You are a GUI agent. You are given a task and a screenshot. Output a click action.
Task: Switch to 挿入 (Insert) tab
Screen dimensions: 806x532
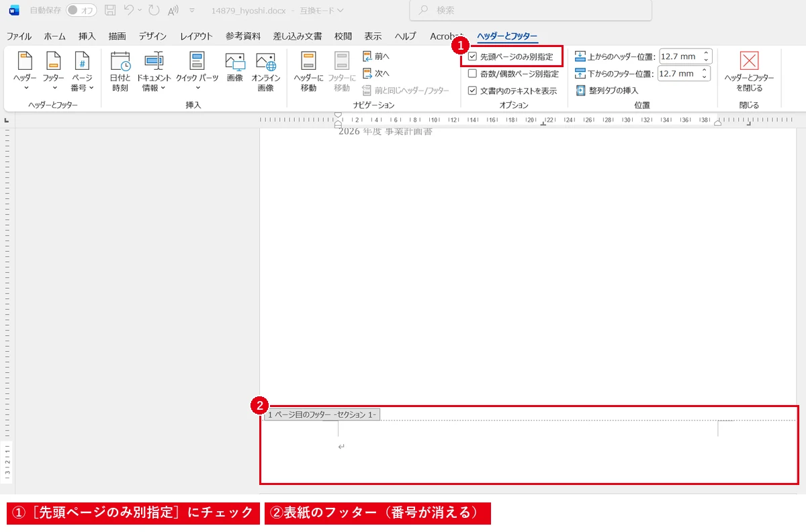tap(87, 36)
